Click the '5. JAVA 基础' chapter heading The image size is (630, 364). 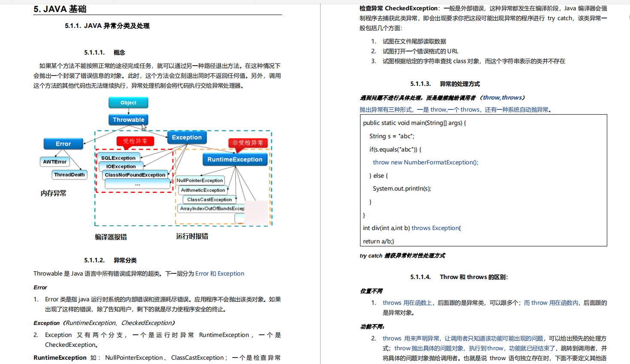(x=60, y=9)
